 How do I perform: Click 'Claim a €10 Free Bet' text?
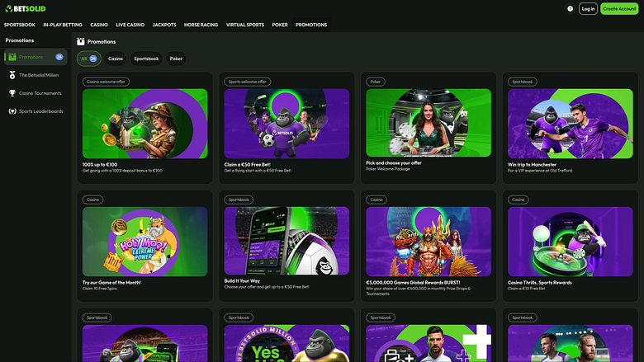pyautogui.click(x=527, y=289)
